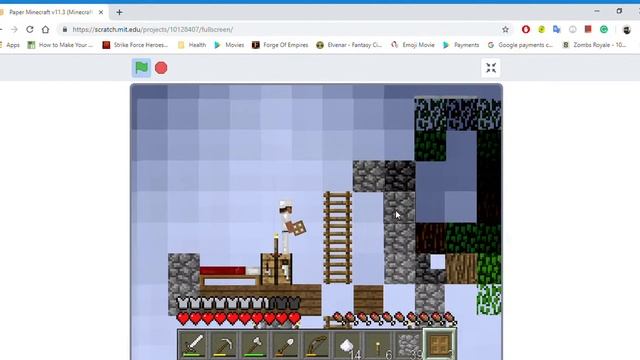Bookmark this page with the star icon
This screenshot has width=640, height=360.
(505, 29)
